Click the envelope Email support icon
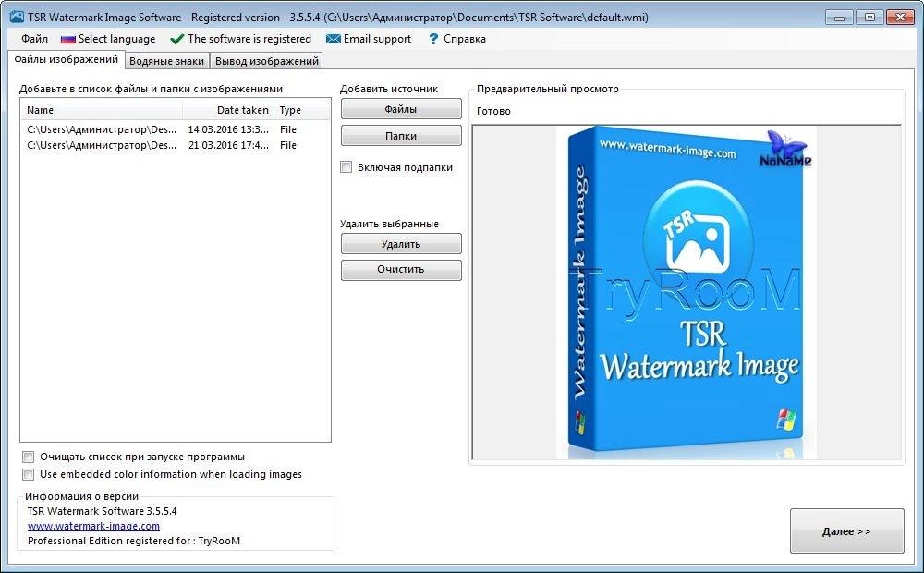The height and width of the screenshot is (573, 924). point(333,39)
